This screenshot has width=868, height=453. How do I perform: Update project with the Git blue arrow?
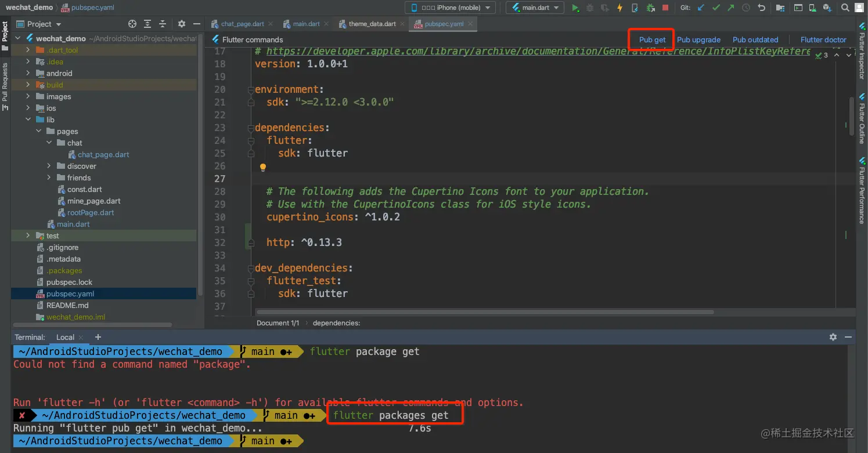pyautogui.click(x=701, y=8)
